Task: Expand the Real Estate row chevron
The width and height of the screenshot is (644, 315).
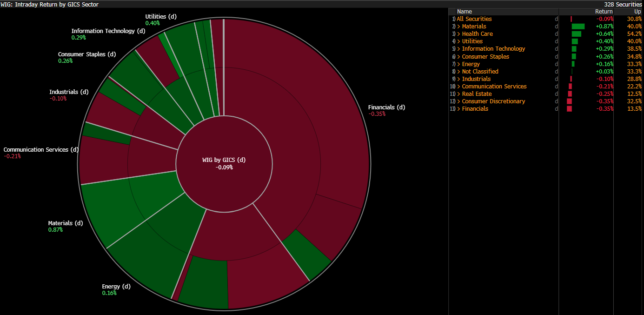Action: tap(458, 94)
